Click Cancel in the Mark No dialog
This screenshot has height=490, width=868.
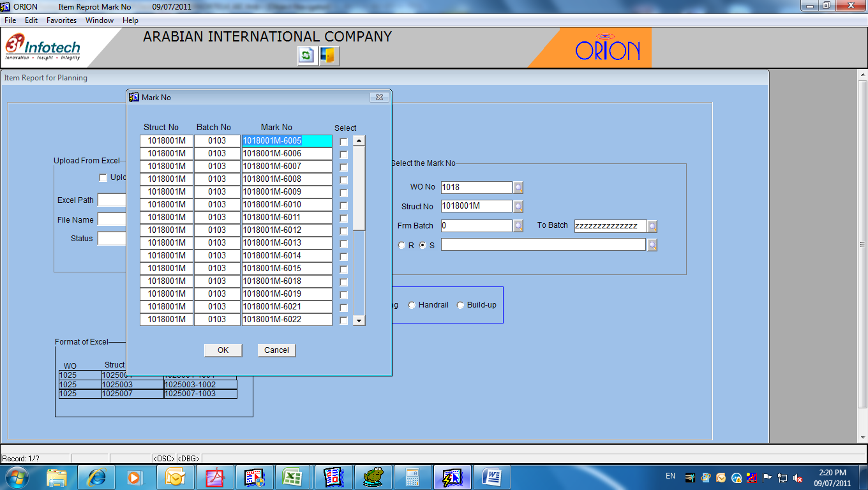tap(276, 350)
